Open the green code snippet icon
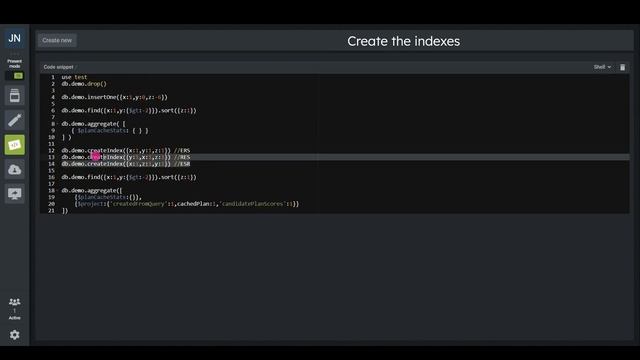Viewport: 640px width, 360px height. pyautogui.click(x=15, y=145)
